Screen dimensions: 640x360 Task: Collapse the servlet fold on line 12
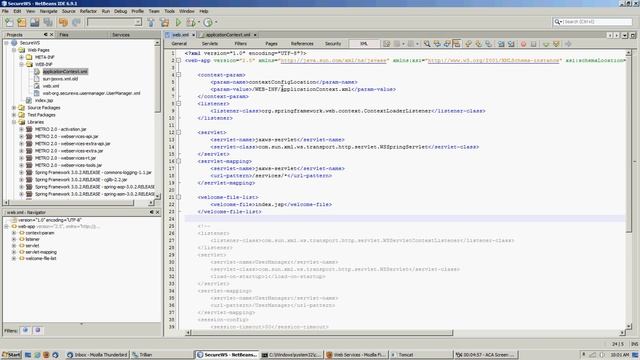pos(178,132)
